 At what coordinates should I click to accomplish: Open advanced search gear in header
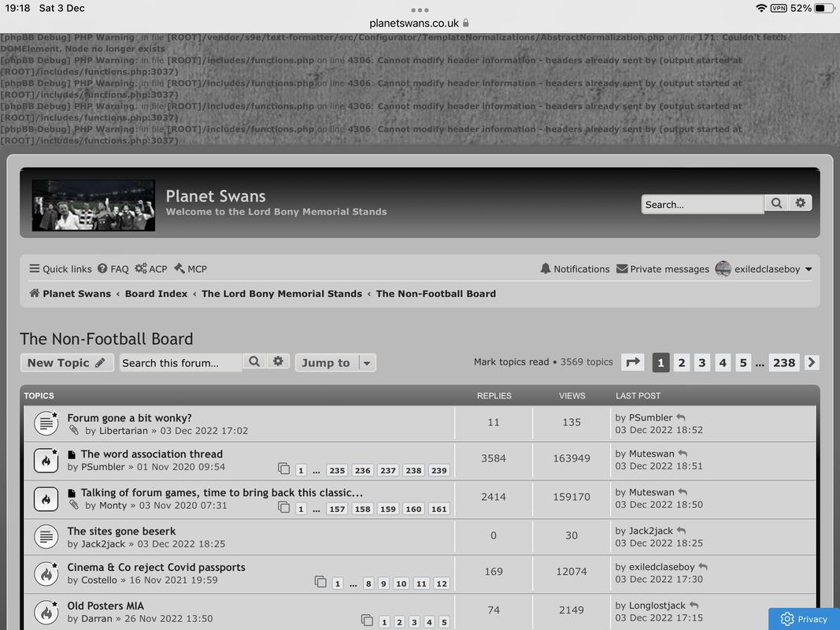click(x=801, y=203)
